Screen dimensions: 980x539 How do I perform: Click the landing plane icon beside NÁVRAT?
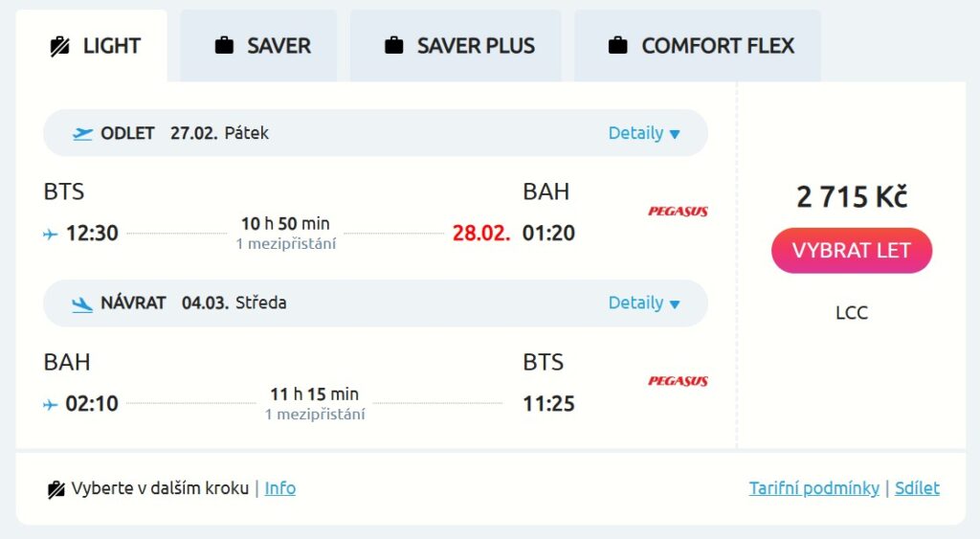pyautogui.click(x=82, y=303)
